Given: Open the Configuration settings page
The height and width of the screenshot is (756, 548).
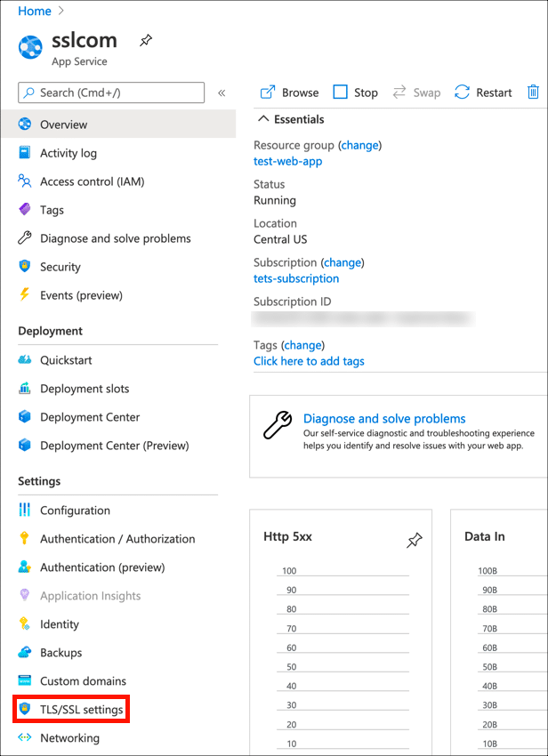Looking at the screenshot, I should 75,511.
